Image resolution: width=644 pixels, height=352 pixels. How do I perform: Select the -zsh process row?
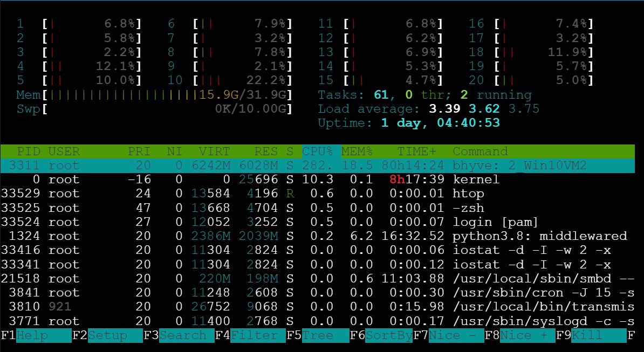[x=318, y=208]
